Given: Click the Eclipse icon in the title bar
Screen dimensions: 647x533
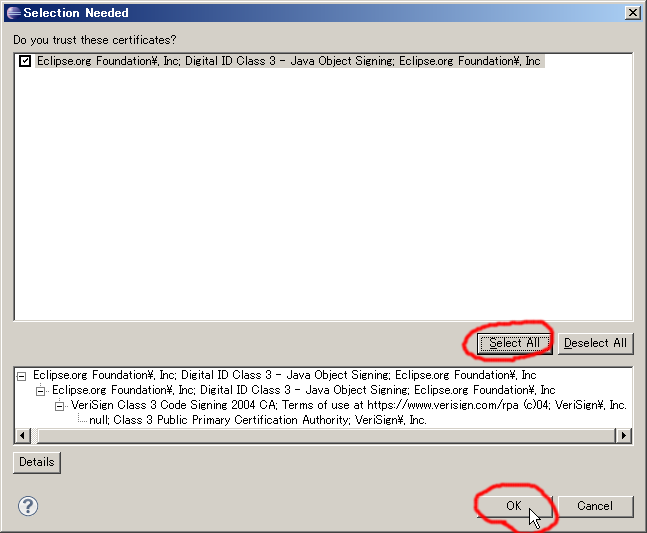Looking at the screenshot, I should click(14, 13).
